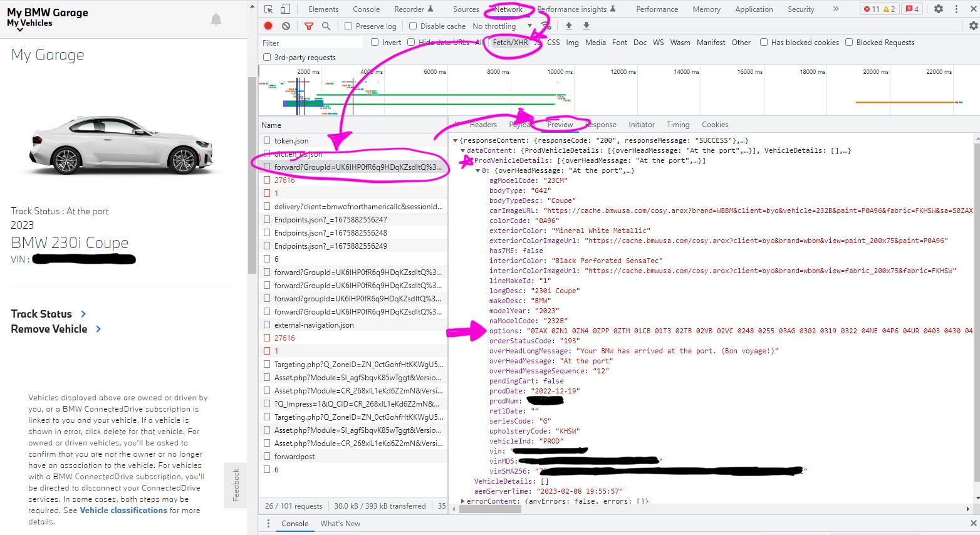The image size is (980, 535).
Task: Enable 3rd-party requests checkbox
Action: tap(267, 57)
